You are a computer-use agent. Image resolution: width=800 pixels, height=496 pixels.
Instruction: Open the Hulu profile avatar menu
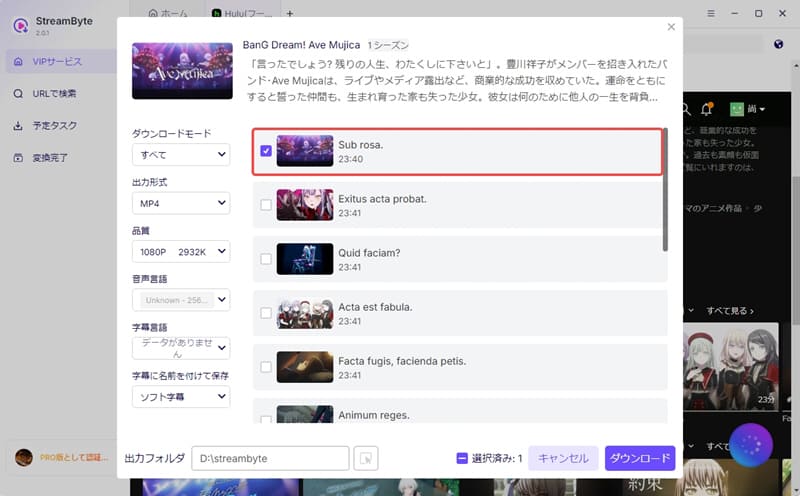click(x=747, y=109)
